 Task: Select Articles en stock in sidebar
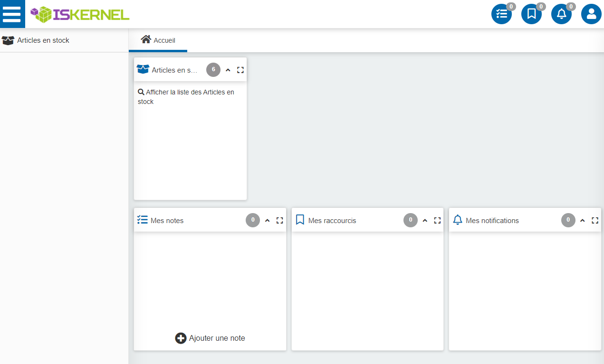tap(43, 40)
